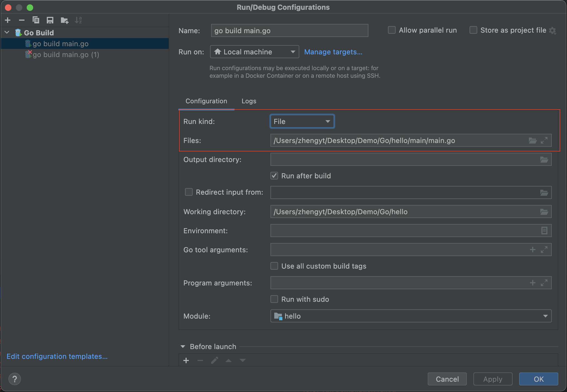Select go build main.go (1) configuration

pyautogui.click(x=66, y=55)
